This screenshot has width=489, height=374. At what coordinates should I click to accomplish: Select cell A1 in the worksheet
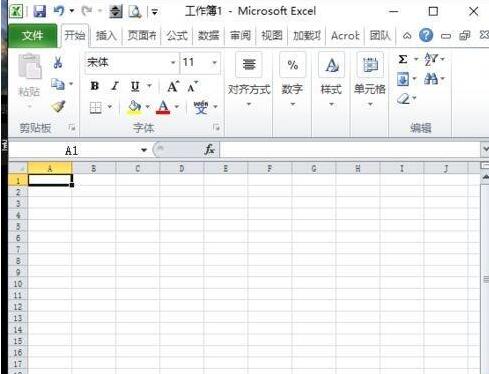[50, 180]
